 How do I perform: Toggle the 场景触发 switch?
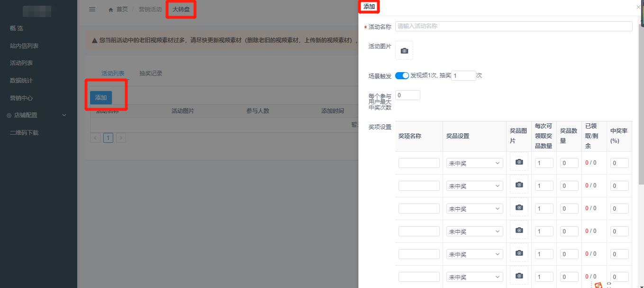402,75
